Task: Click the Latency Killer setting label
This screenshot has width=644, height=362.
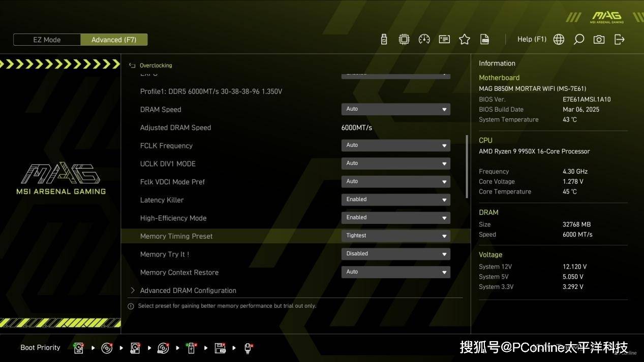Action: pyautogui.click(x=162, y=200)
